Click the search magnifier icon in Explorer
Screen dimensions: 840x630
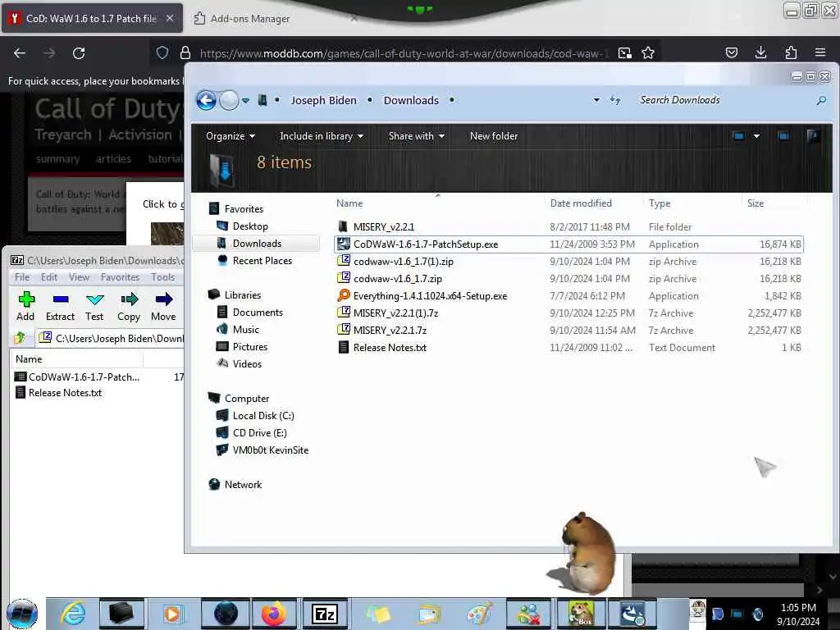(x=820, y=100)
